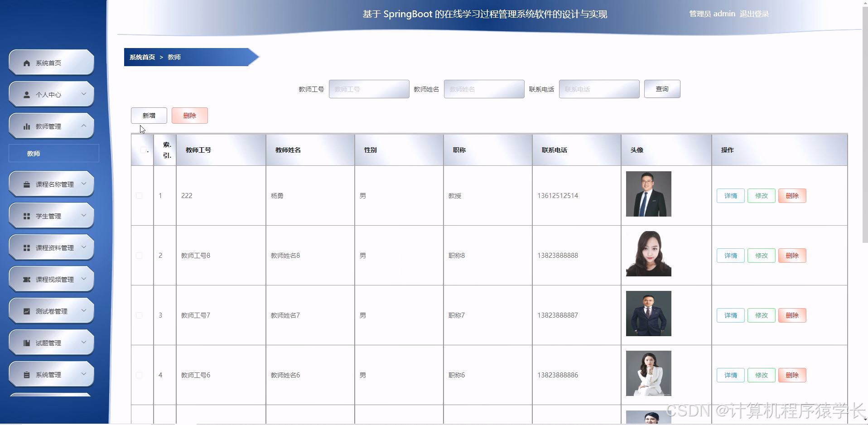Expand the 课程名称管理 chevron
The image size is (868, 425).
84,184
